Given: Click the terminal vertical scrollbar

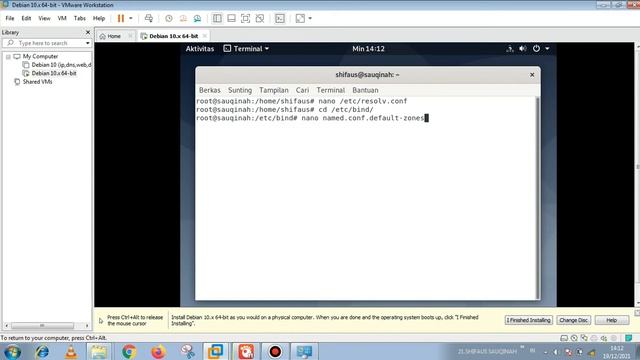Looking at the screenshot, I should coord(538,198).
